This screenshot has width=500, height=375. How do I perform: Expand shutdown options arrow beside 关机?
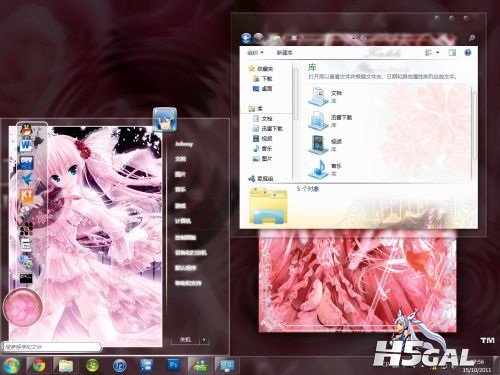204,340
